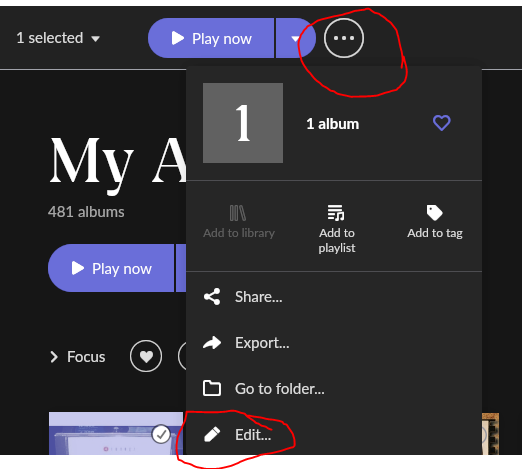Click the Play now button under My Albums

[111, 268]
